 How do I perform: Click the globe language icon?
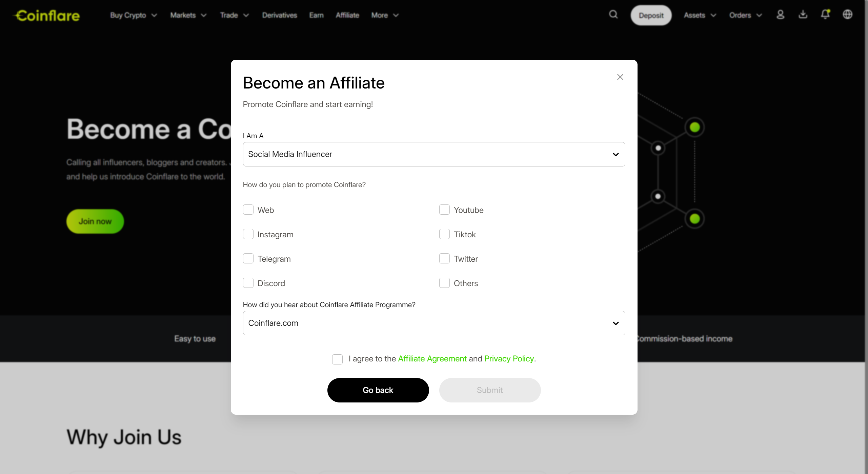847,15
